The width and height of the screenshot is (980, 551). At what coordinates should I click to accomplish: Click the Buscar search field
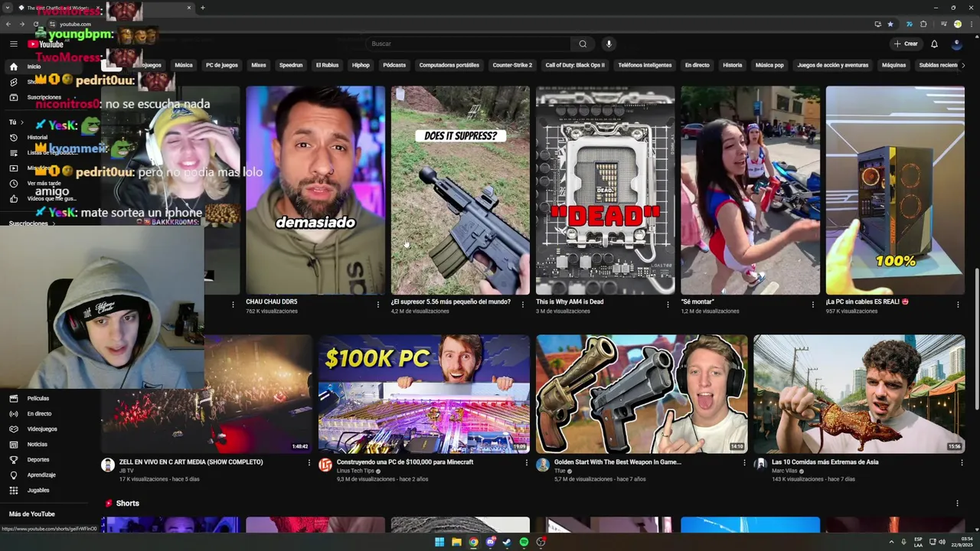coord(468,44)
